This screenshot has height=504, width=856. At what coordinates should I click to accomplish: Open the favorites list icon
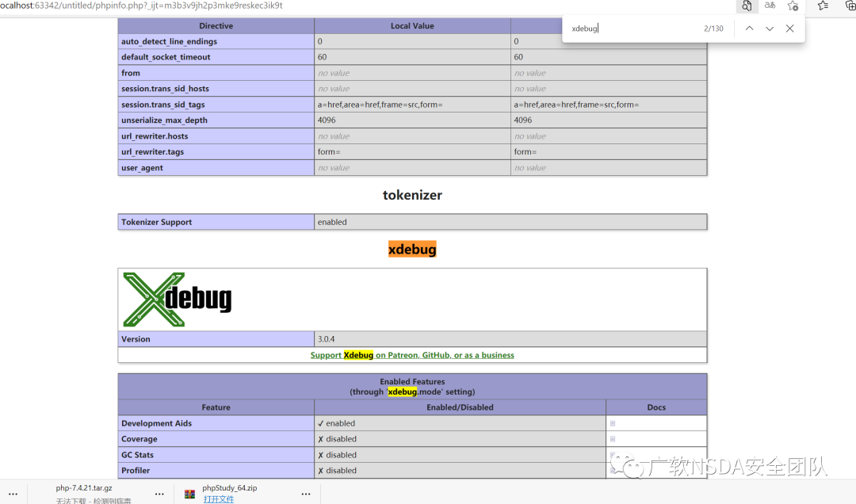pyautogui.click(x=823, y=6)
